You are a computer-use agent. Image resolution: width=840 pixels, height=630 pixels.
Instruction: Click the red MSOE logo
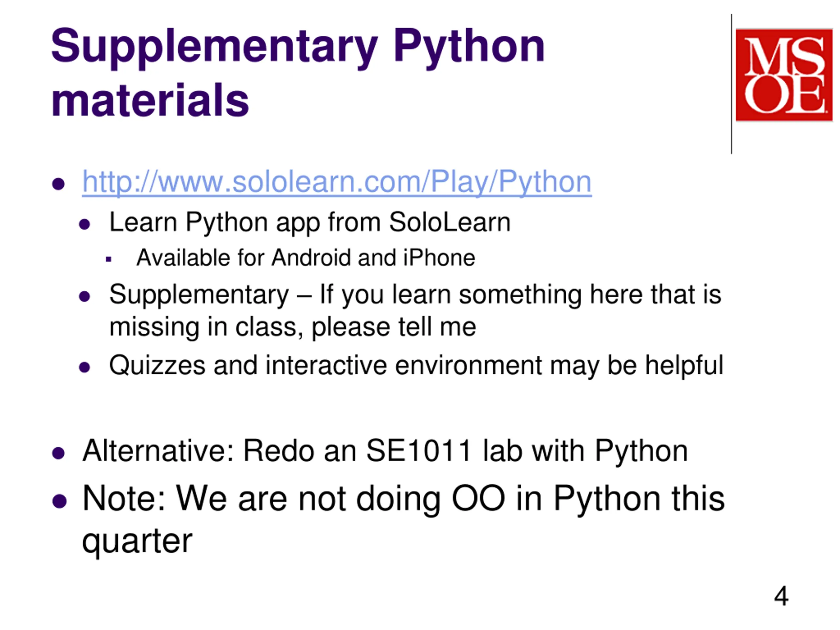tap(784, 75)
